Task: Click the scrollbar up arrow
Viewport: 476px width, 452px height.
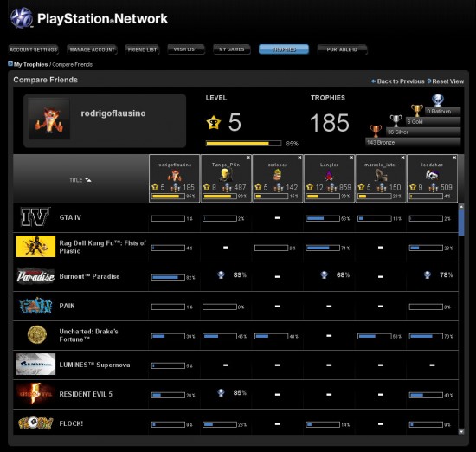Action: coord(461,207)
